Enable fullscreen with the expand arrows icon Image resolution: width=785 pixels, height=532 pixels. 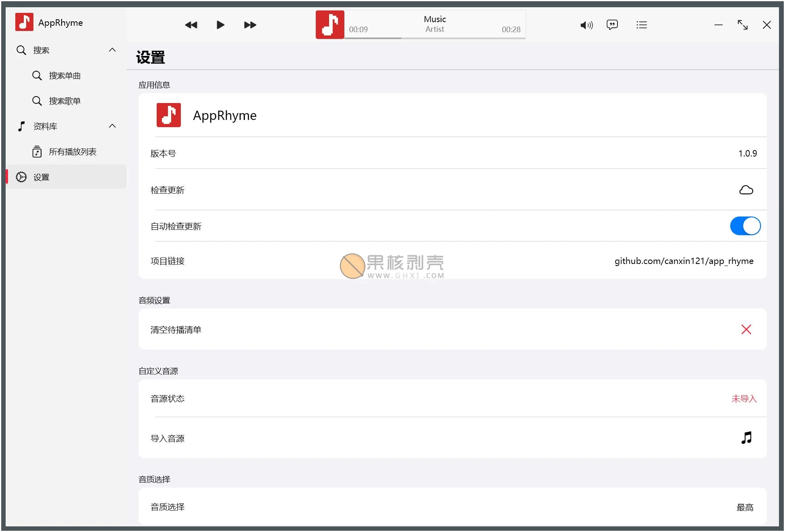point(742,25)
